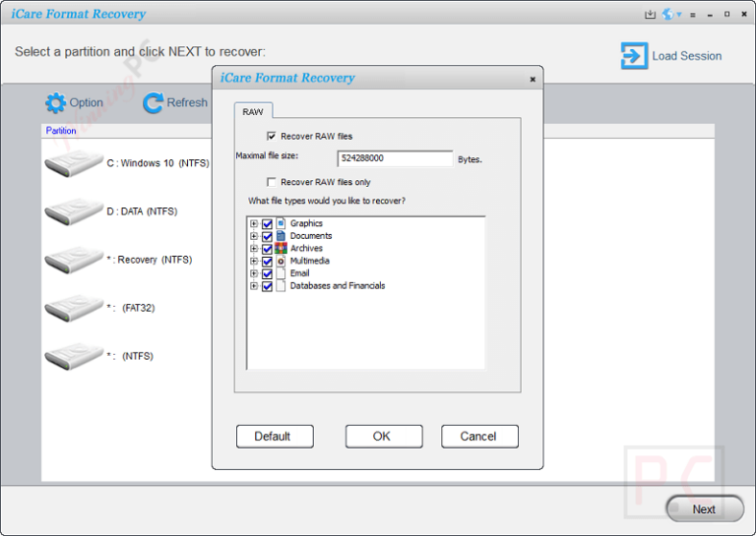Expand the Email tree node
The height and width of the screenshot is (536, 756).
pyautogui.click(x=254, y=273)
